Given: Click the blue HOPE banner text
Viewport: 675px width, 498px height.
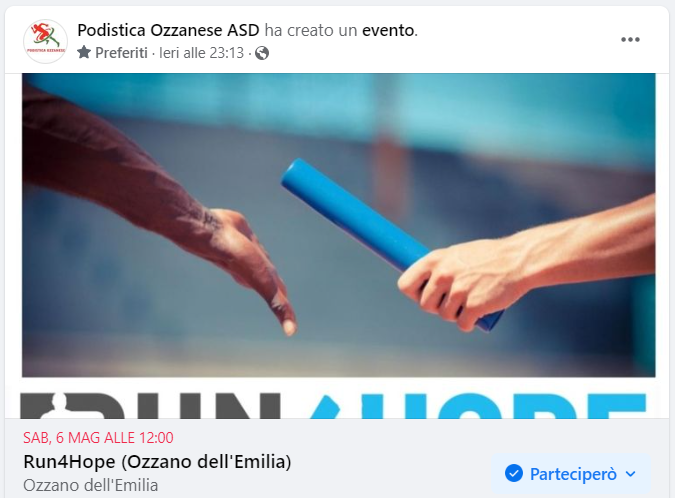Looking at the screenshot, I should coord(478,406).
